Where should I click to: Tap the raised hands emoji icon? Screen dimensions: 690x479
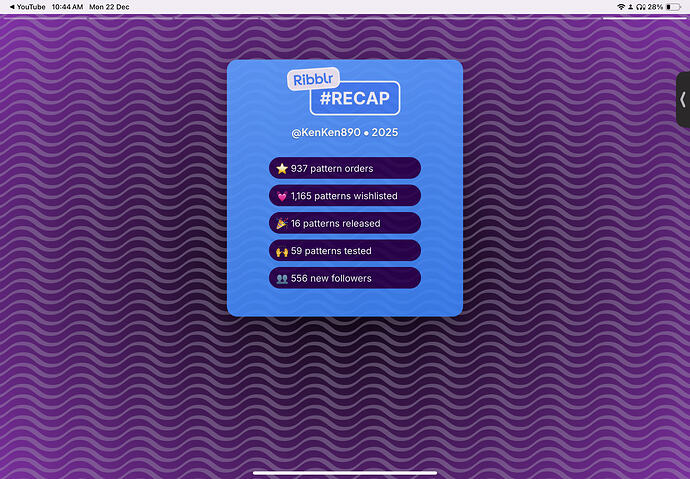[x=282, y=251]
